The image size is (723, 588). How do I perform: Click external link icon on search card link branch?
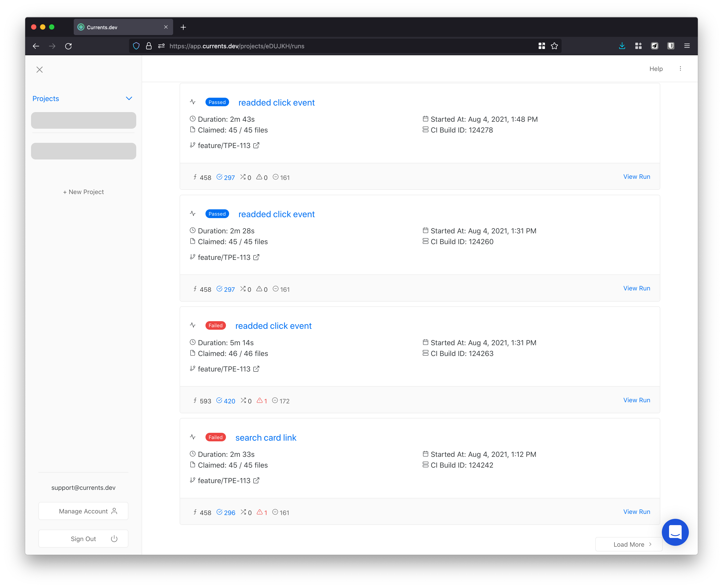click(x=256, y=481)
